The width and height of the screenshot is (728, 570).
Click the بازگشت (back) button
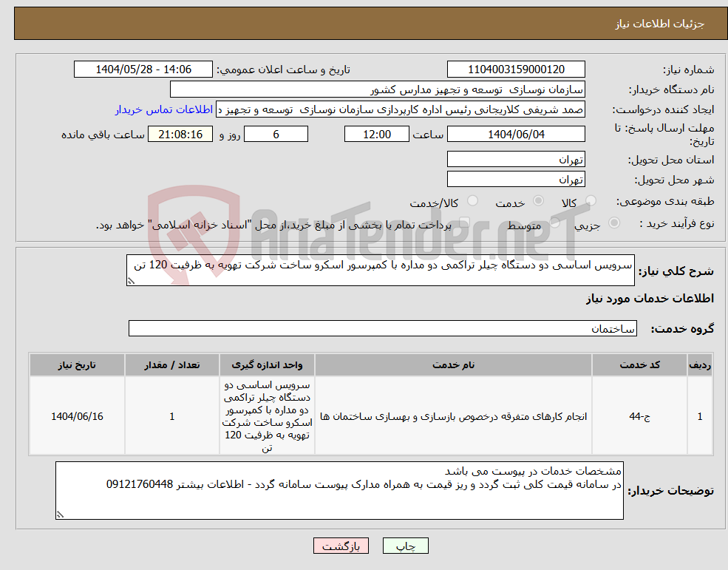pos(341,546)
